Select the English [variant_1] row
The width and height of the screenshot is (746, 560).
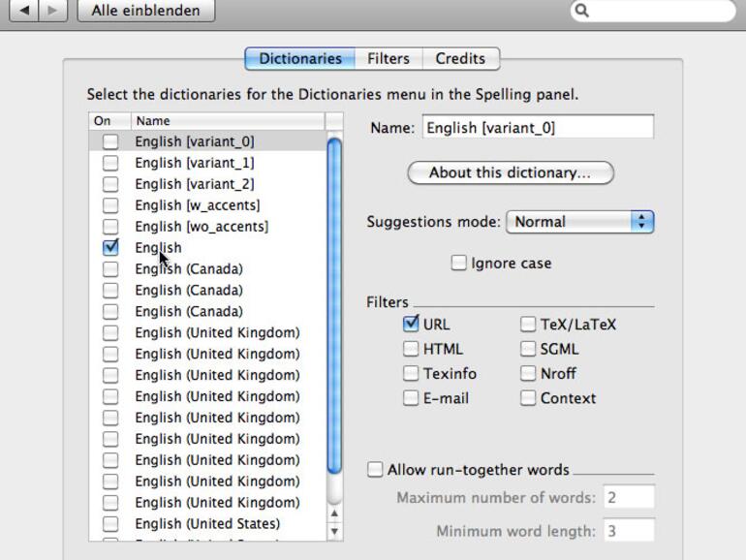208,163
